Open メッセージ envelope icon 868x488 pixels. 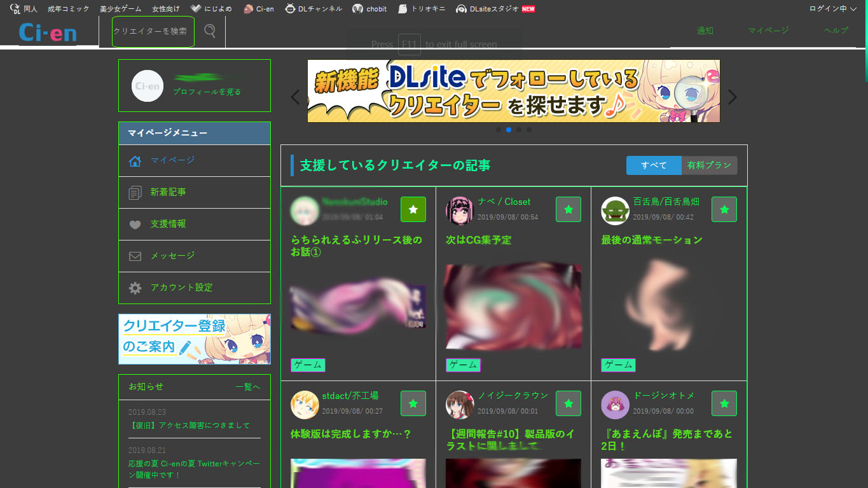click(135, 256)
